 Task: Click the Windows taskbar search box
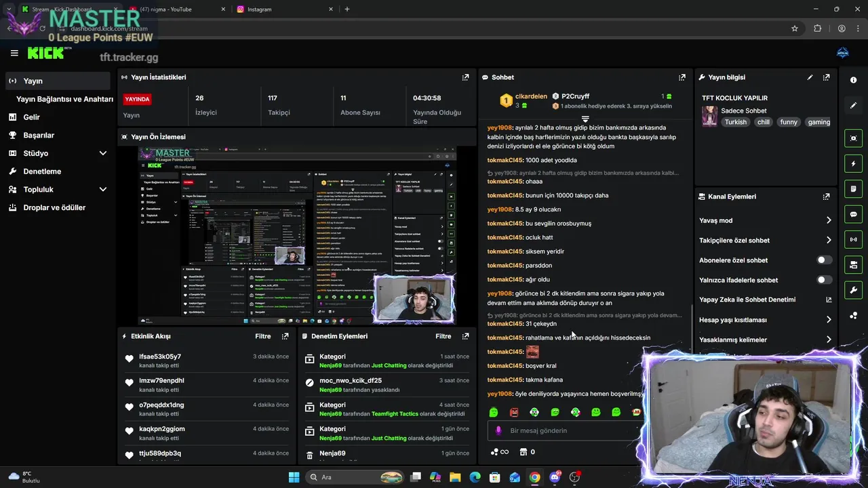(355, 477)
